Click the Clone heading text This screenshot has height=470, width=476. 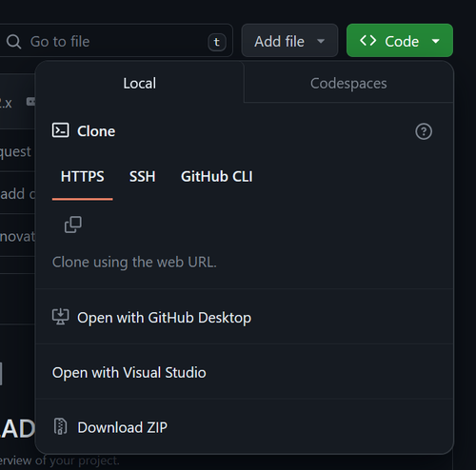(96, 131)
